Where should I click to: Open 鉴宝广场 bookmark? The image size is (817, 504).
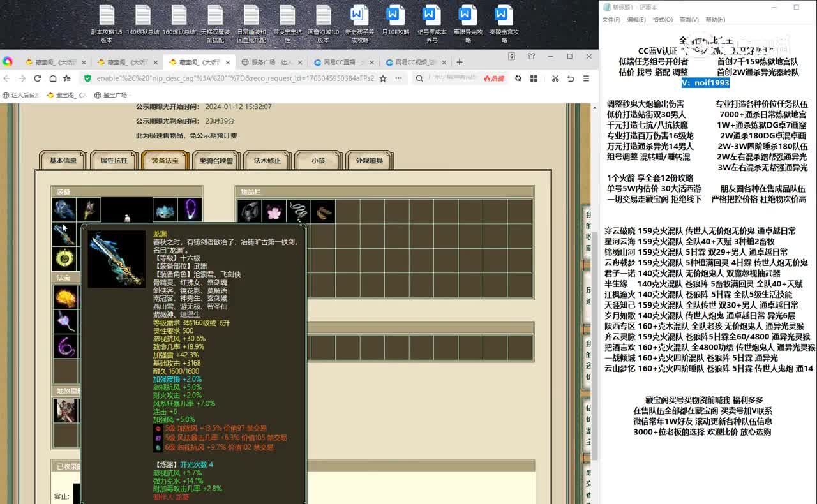(x=110, y=94)
